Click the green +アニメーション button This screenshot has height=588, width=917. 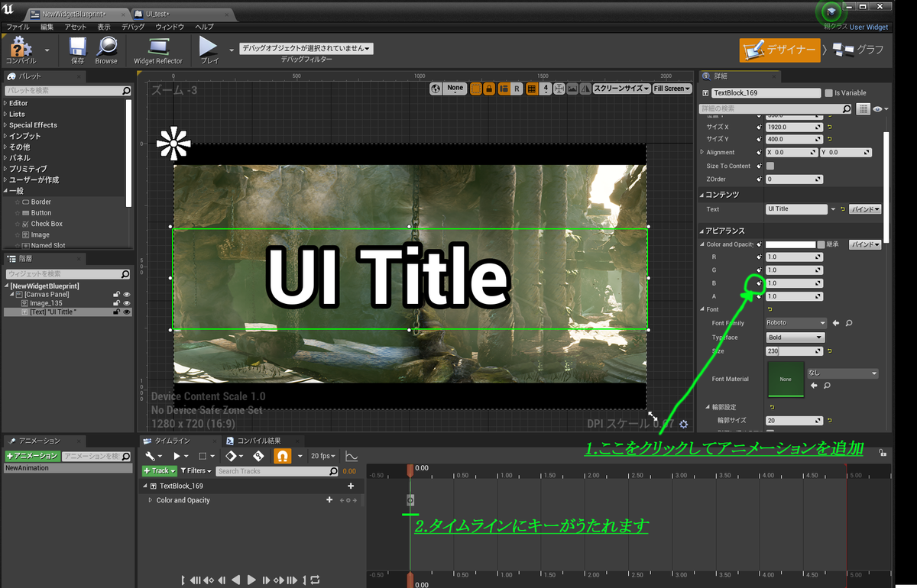coord(31,456)
